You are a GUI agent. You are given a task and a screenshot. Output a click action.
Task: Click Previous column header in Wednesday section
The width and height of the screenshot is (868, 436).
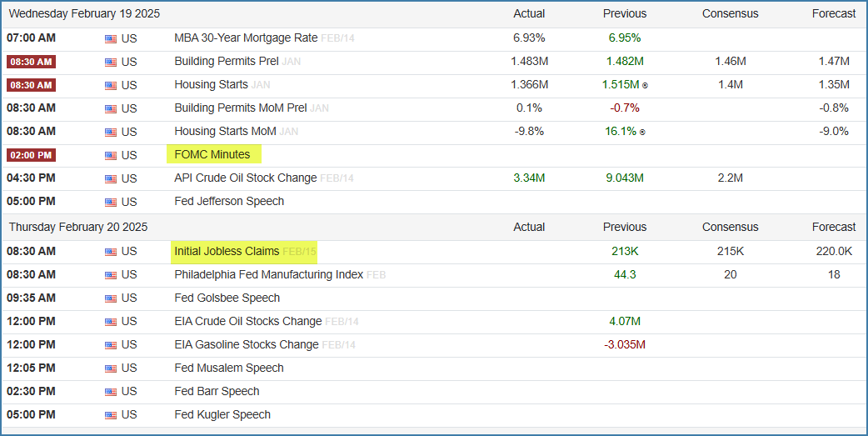pyautogui.click(x=625, y=14)
